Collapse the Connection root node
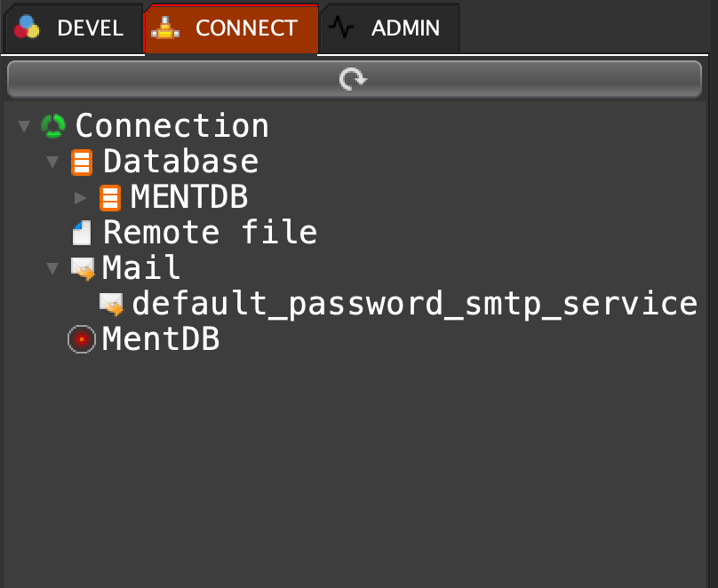 (24, 127)
